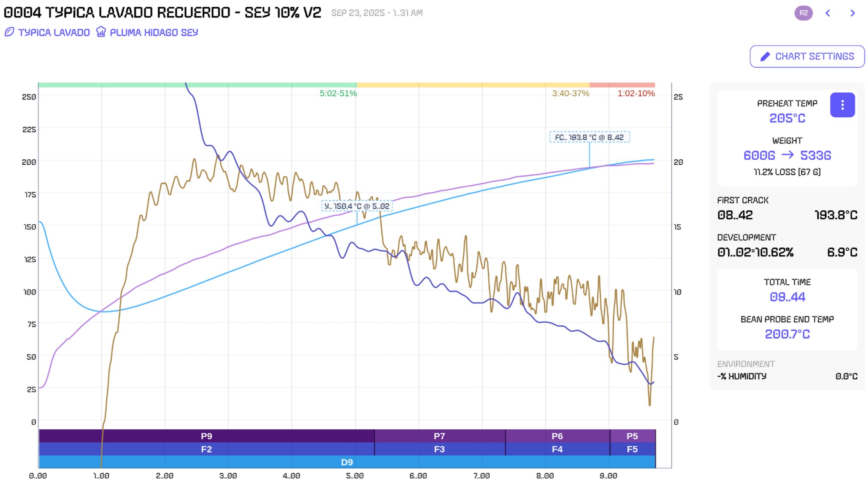868x482 pixels.
Task: Click the 600G weight value
Action: 759,155
